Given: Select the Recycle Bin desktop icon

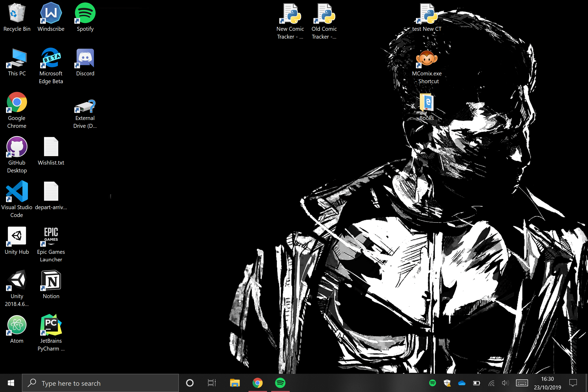Looking at the screenshot, I should click(x=17, y=17).
